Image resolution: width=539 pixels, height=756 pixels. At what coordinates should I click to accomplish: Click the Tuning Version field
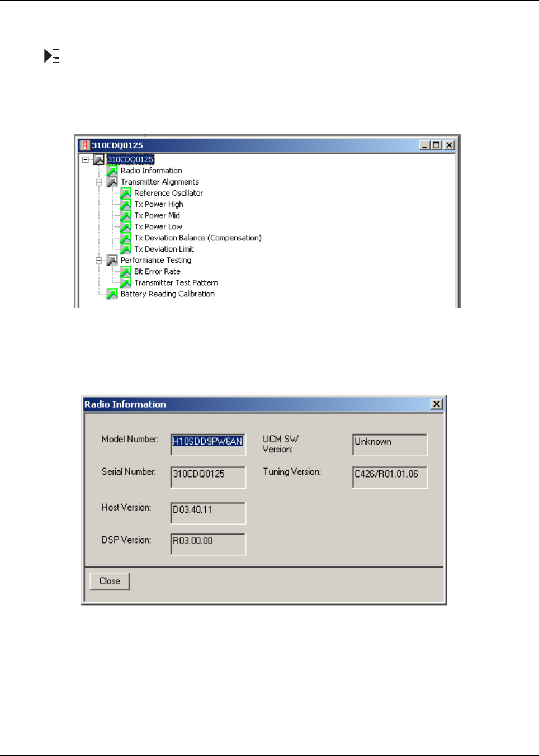click(390, 477)
